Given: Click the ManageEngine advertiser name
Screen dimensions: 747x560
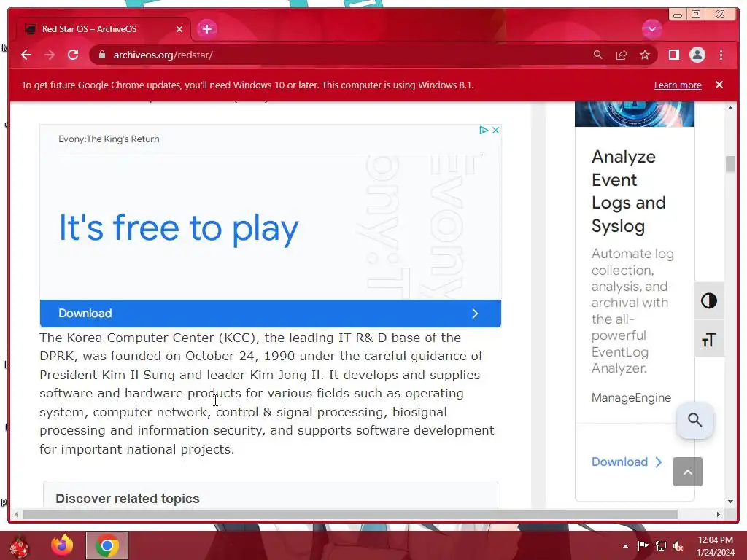Looking at the screenshot, I should 631,397.
